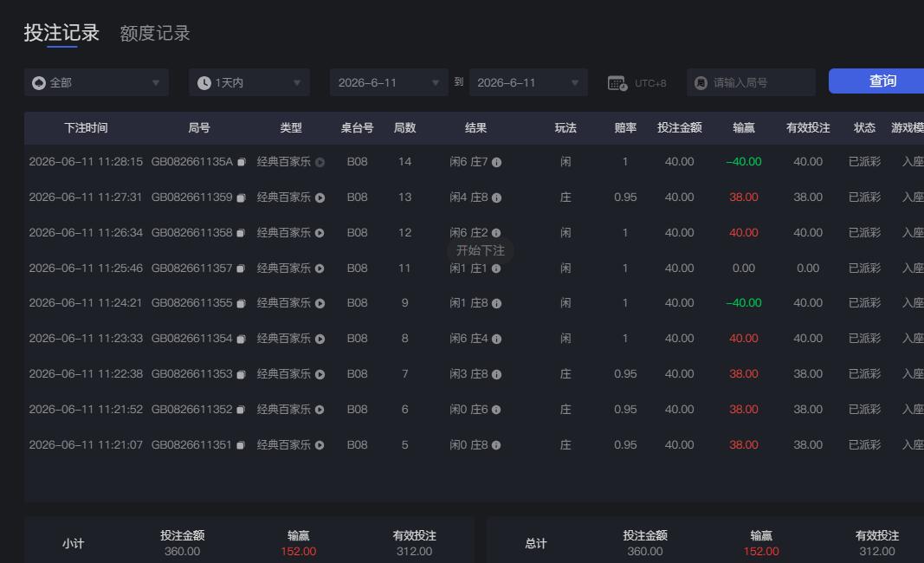The height and width of the screenshot is (563, 924).
Task: Play replay for round 12 at 11:26:34
Action: coord(320,233)
